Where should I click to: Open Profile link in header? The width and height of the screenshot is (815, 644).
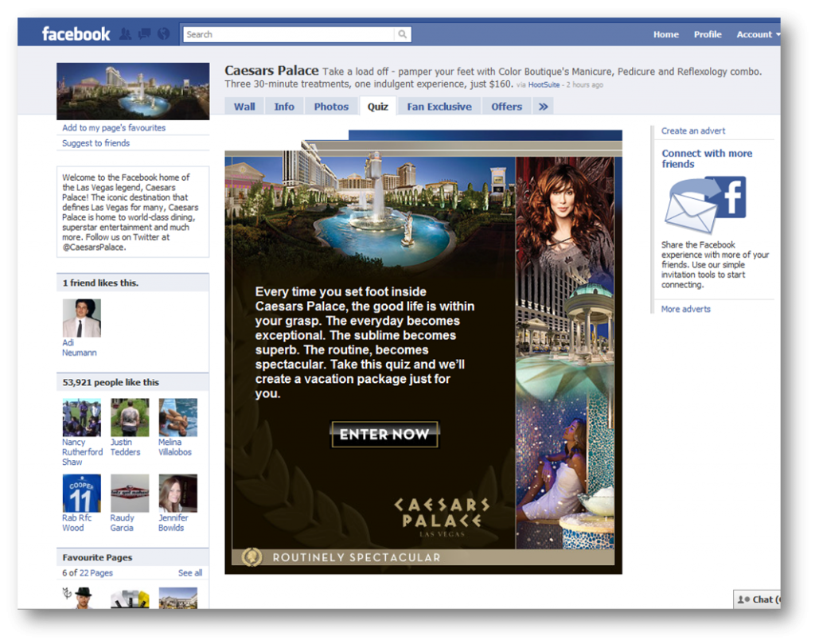click(x=708, y=34)
